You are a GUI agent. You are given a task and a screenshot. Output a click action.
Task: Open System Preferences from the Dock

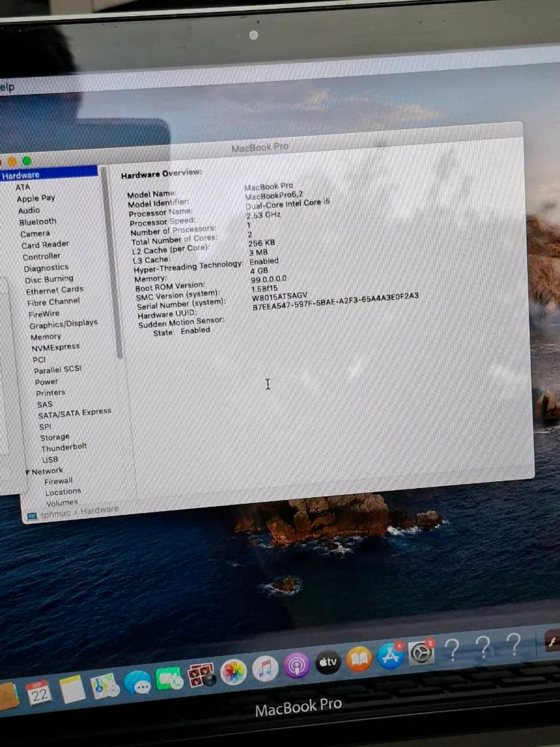(422, 653)
